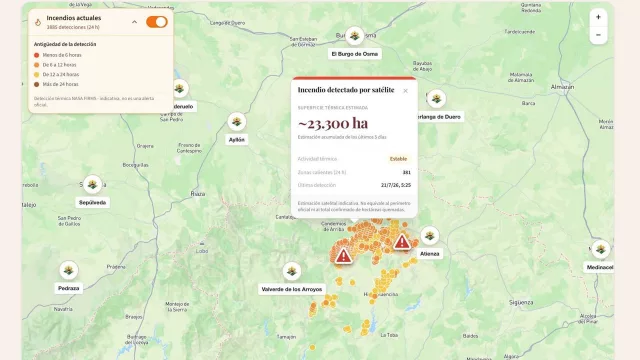Open the Berlanga de Duero marker
Screen dimensions: 640x360
[x=436, y=99]
